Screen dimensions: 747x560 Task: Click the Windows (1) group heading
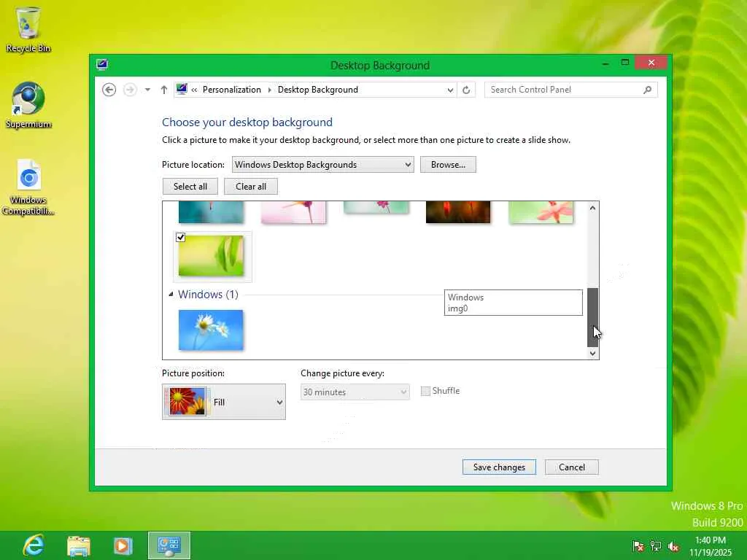(x=208, y=295)
